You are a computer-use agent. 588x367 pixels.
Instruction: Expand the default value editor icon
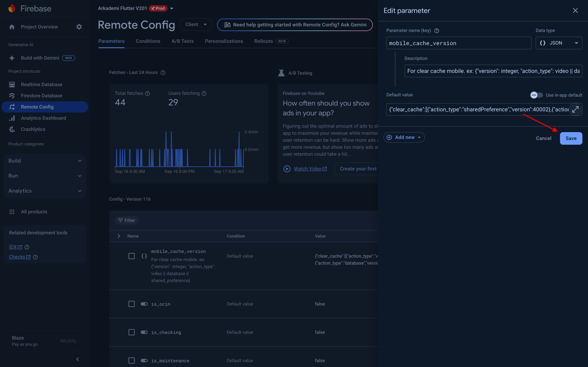(575, 109)
